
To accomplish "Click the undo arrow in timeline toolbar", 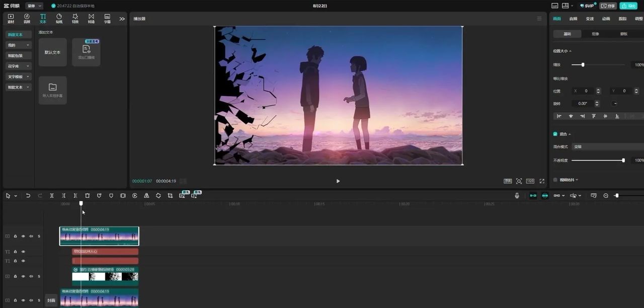I will [x=28, y=196].
